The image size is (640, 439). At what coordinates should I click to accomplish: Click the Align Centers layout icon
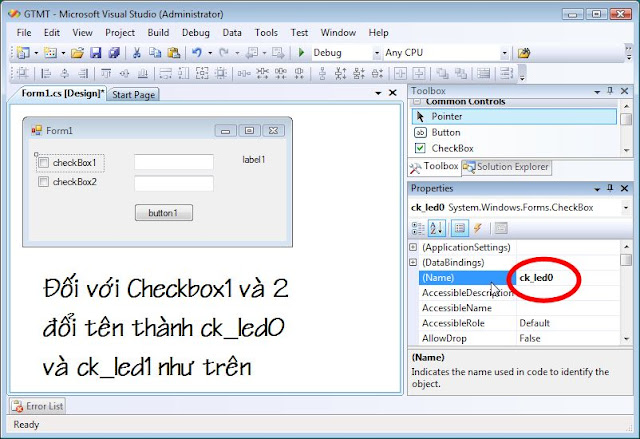click(x=64, y=73)
